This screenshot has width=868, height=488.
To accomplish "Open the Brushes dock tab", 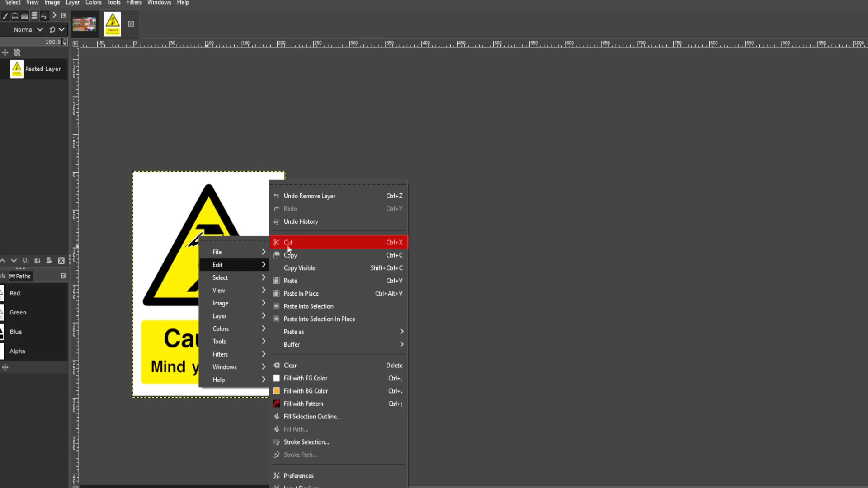I will (x=5, y=15).
